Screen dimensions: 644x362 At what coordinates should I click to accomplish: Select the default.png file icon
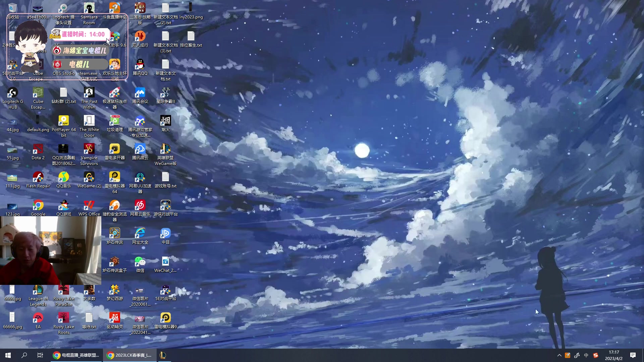(38, 123)
